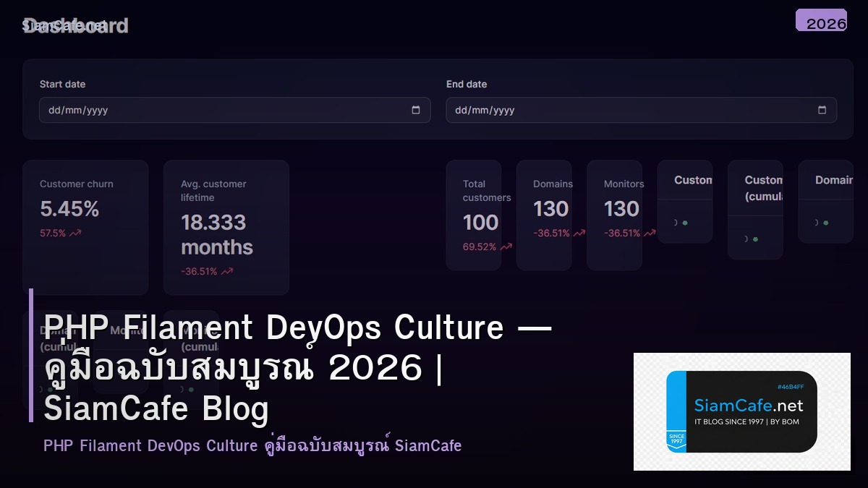This screenshot has width=868, height=488.
Task: Click the green indicator on Domains chart card
Action: tap(825, 223)
